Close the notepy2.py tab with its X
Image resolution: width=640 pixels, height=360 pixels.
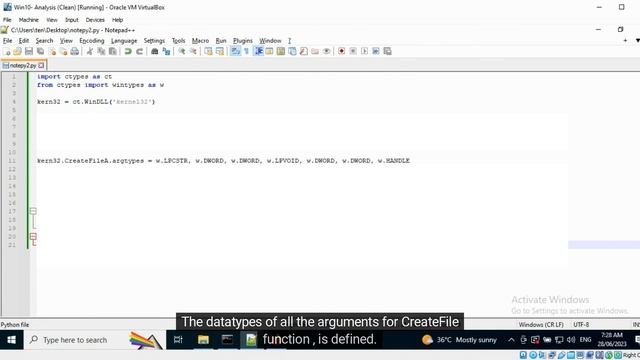click(41, 65)
